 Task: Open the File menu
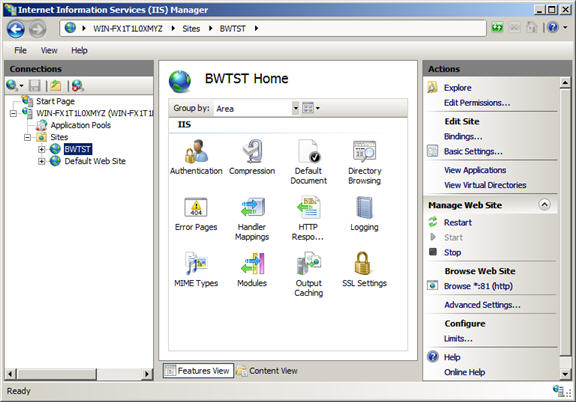point(21,50)
